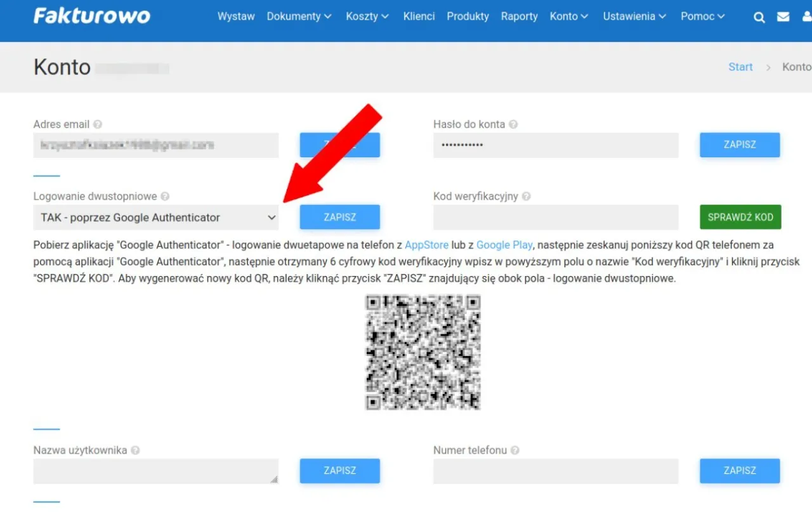Select Produkty from the navigation bar

click(468, 16)
